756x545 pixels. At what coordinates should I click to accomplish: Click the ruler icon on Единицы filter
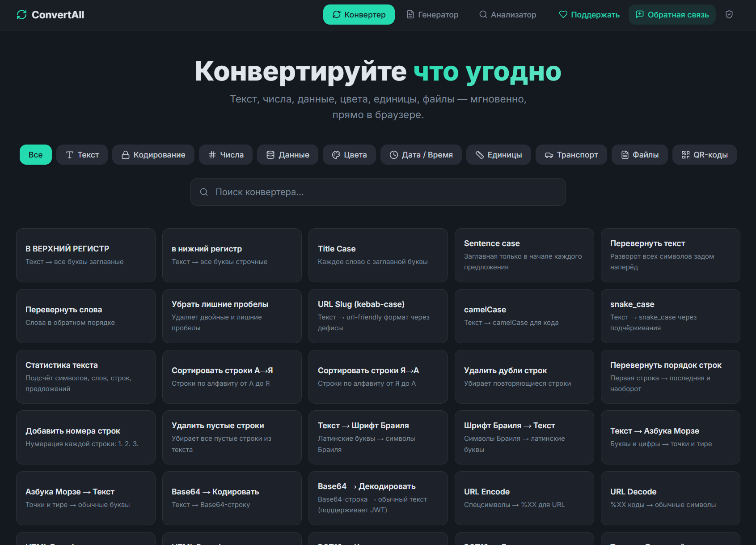(480, 155)
